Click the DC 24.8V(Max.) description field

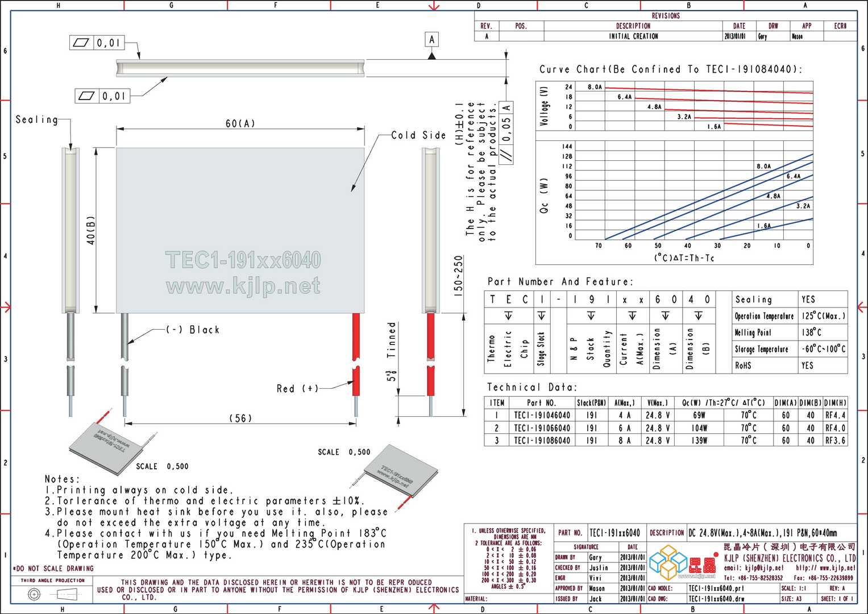762,533
